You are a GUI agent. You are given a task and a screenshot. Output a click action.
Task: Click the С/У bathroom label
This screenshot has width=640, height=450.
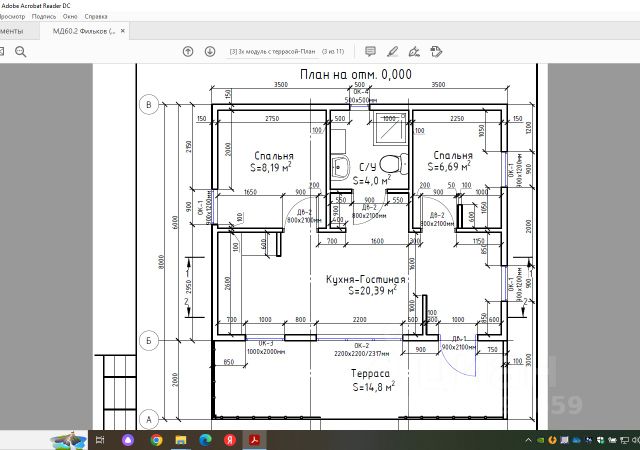pyautogui.click(x=368, y=167)
